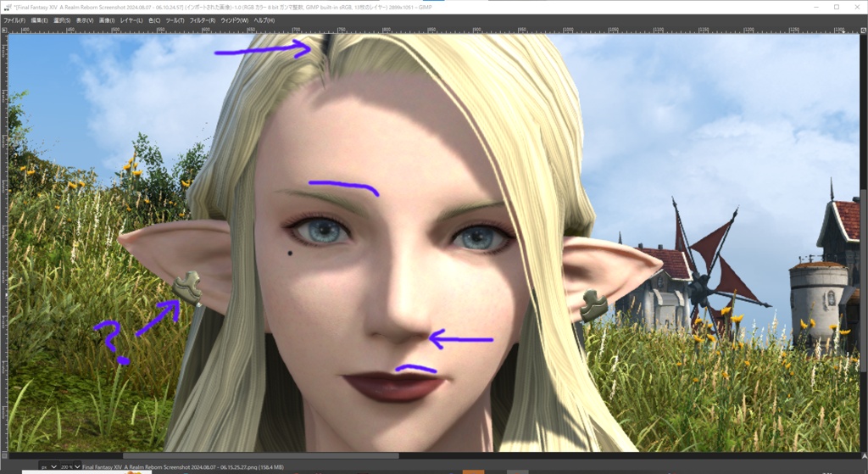The width and height of the screenshot is (868, 474).
Task: Toggle quick mask button at bottom-left of canvas
Action: coord(4,455)
